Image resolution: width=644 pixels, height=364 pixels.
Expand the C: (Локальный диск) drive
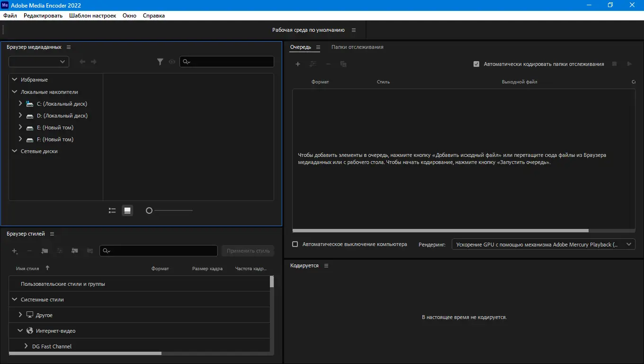point(20,103)
